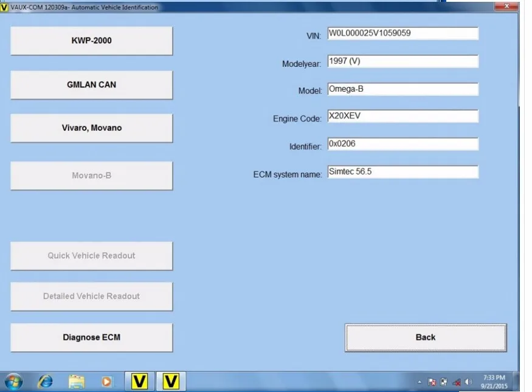
Task: Click the Identifier: label
Action: 305,146
